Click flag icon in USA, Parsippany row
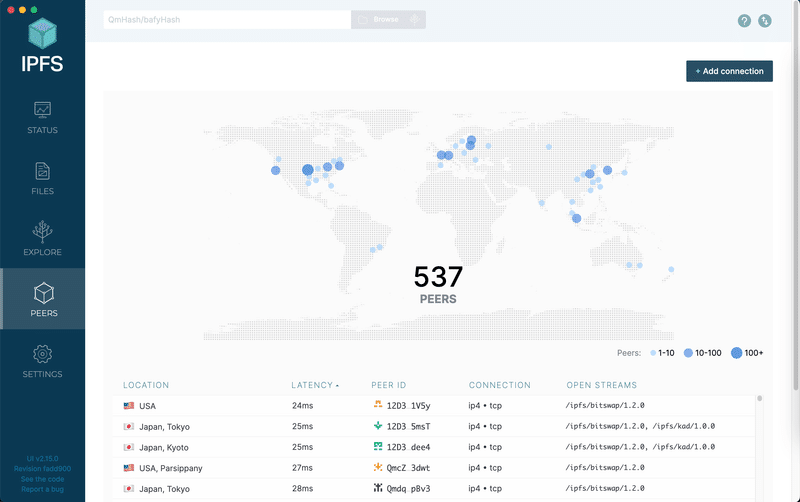Viewport: 800px width, 502px height. tap(129, 468)
